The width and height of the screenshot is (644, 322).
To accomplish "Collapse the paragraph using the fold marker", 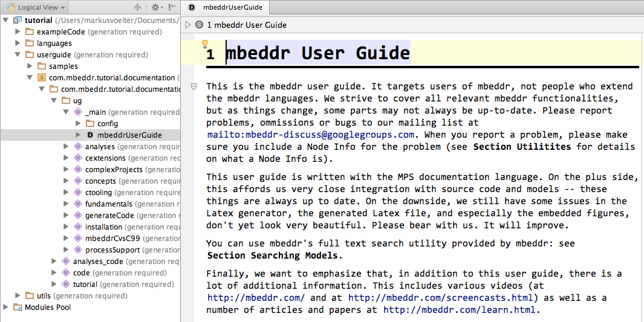I will [194, 86].
